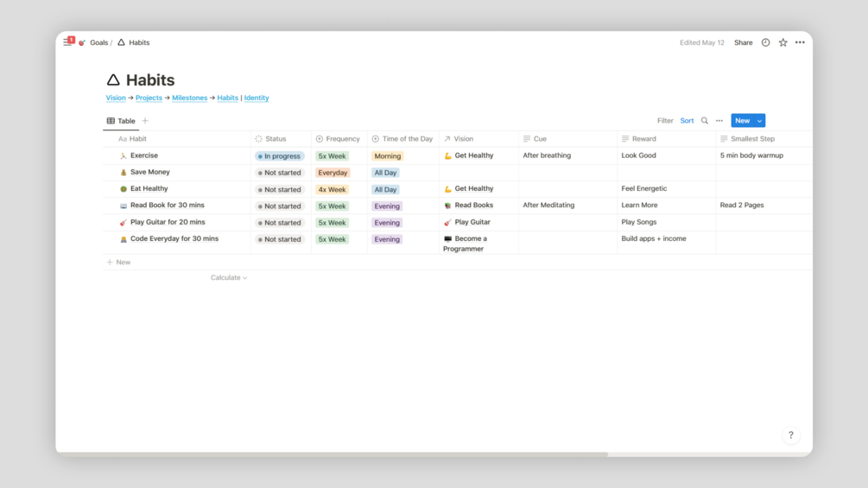Viewport: 868px width, 488px height.
Task: Edit the Everyday frequency tag
Action: (333, 173)
